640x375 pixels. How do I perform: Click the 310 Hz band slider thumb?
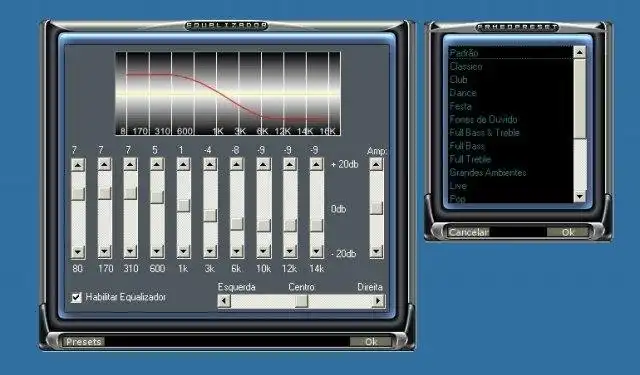pos(130,193)
